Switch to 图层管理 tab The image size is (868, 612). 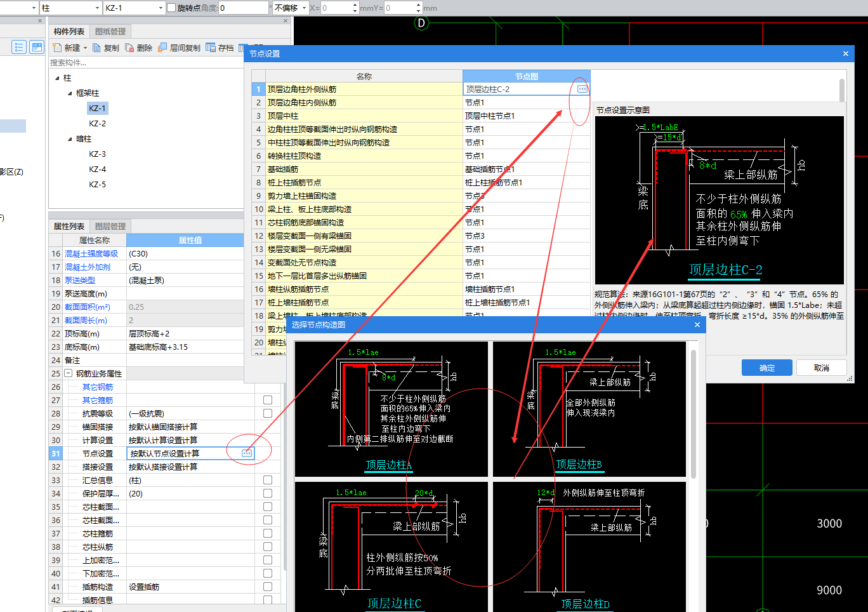pos(110,226)
